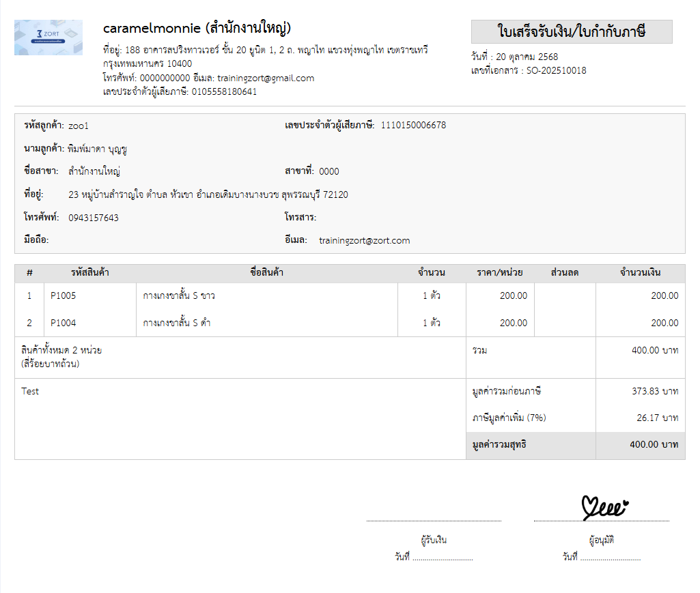The image size is (700, 593).
Task: Click the ใบเสร็จรับเงิน/ใบกำกับภาษี title box
Action: 572,32
